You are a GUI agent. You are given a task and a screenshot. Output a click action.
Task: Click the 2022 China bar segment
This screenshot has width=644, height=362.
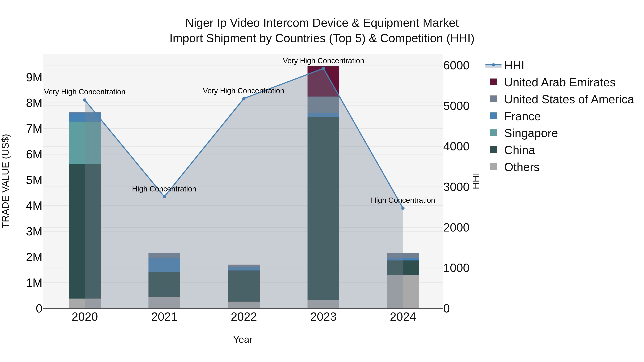[x=244, y=286]
